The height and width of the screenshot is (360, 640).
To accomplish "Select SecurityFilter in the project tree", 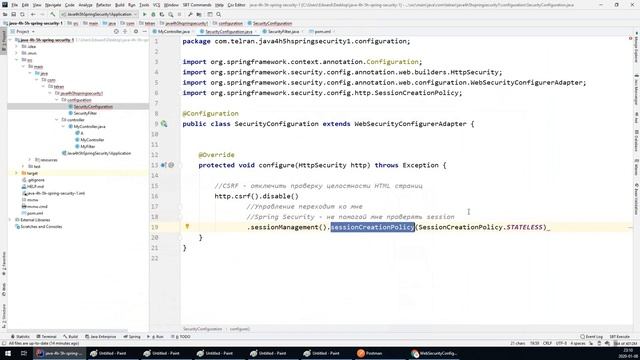I will point(84,113).
